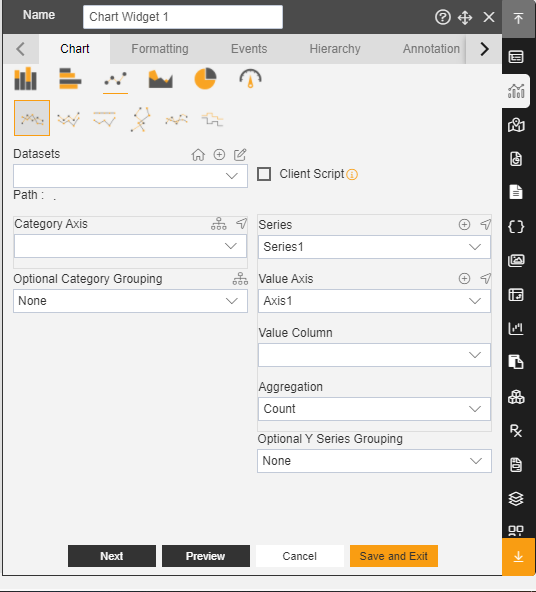Image resolution: width=536 pixels, height=592 pixels.
Task: Select the pie chart type icon
Action: (205, 79)
